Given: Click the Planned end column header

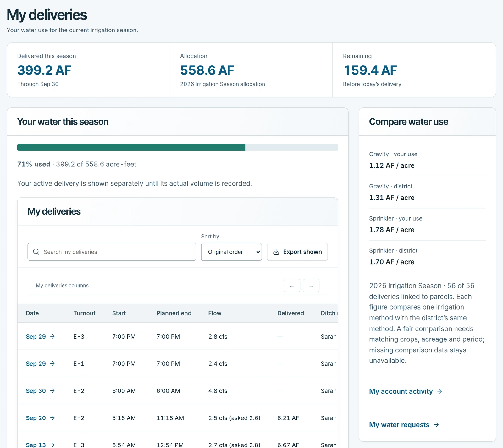Looking at the screenshot, I should coord(174,313).
